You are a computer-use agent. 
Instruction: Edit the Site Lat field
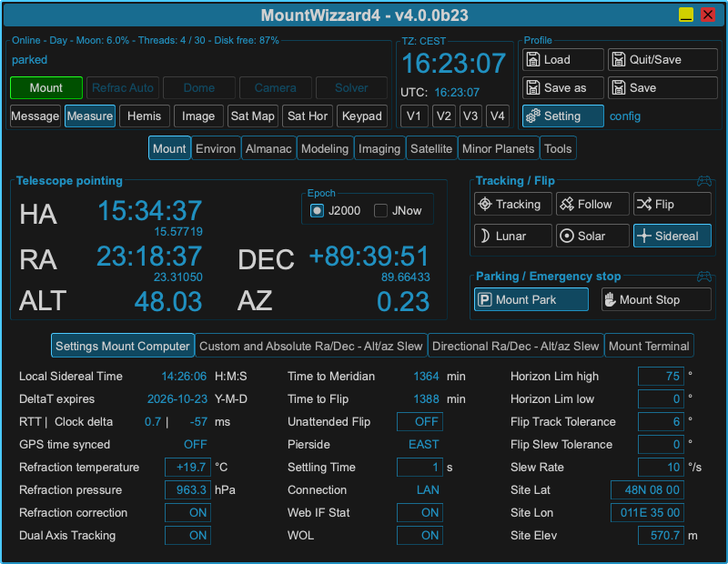click(647, 489)
